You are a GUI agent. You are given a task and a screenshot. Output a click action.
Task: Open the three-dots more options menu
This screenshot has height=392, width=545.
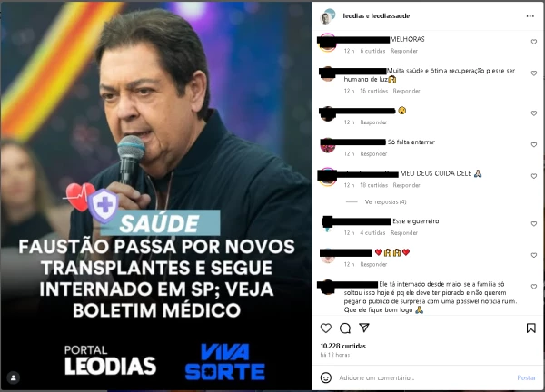click(x=530, y=16)
